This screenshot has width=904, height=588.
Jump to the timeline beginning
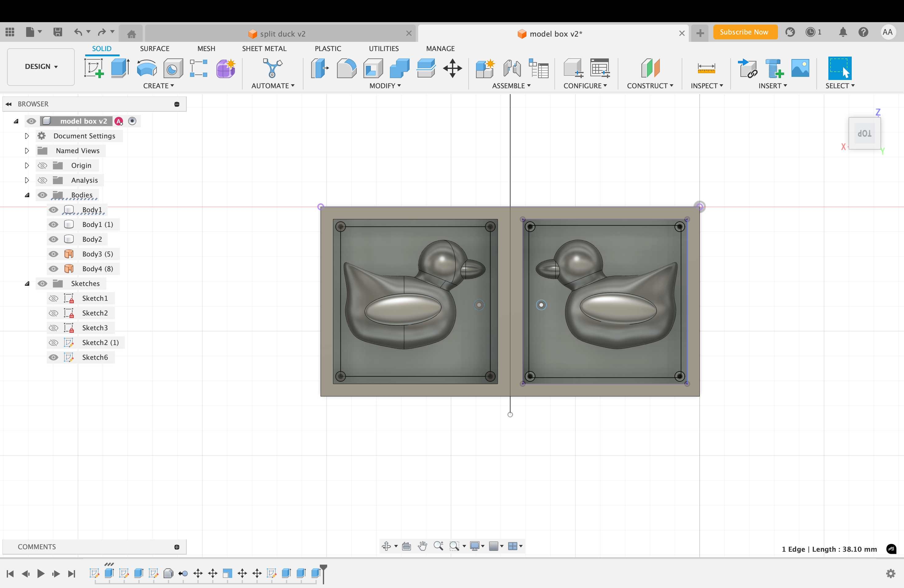[x=10, y=573]
